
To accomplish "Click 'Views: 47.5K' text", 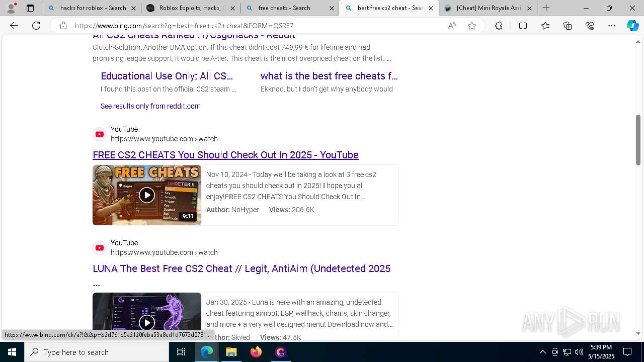I will point(281,337).
